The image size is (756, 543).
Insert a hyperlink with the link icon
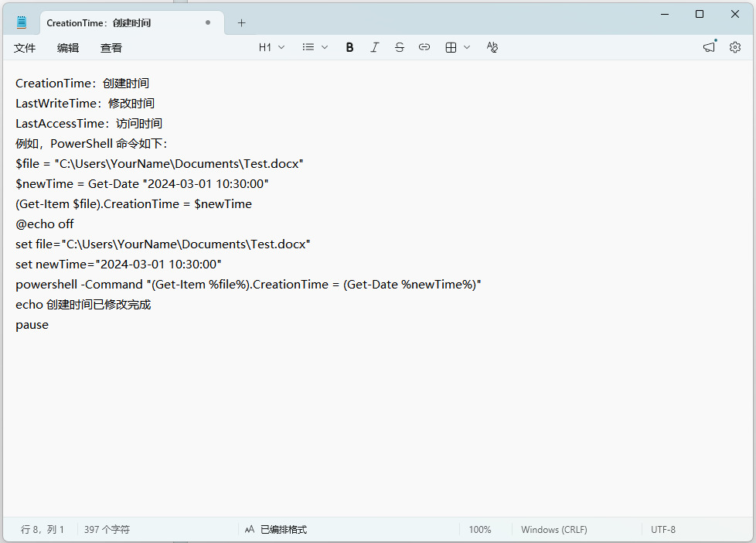[424, 47]
